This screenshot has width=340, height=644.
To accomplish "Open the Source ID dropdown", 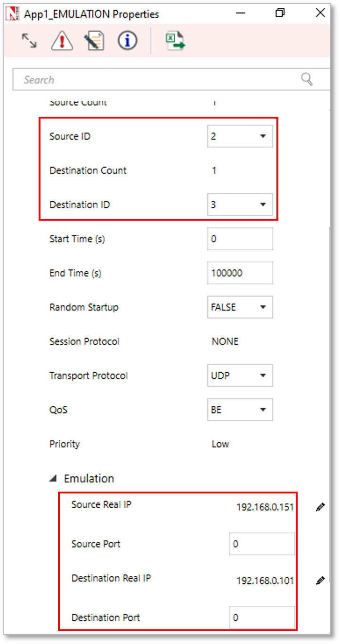I will [240, 136].
